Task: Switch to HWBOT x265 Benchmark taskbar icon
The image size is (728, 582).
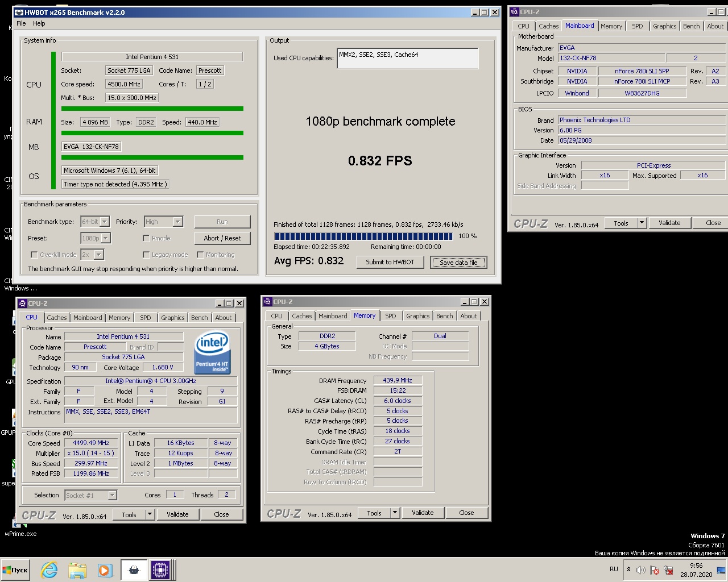Action: click(134, 570)
